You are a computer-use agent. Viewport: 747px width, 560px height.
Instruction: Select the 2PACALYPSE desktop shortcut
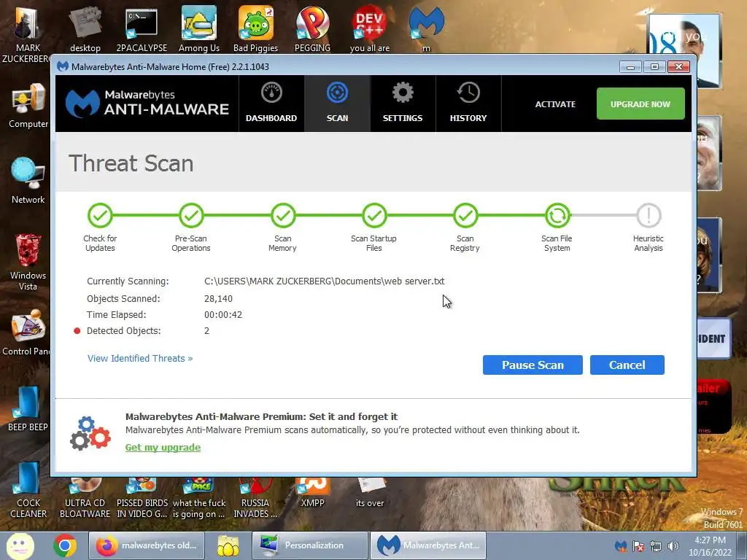click(142, 29)
